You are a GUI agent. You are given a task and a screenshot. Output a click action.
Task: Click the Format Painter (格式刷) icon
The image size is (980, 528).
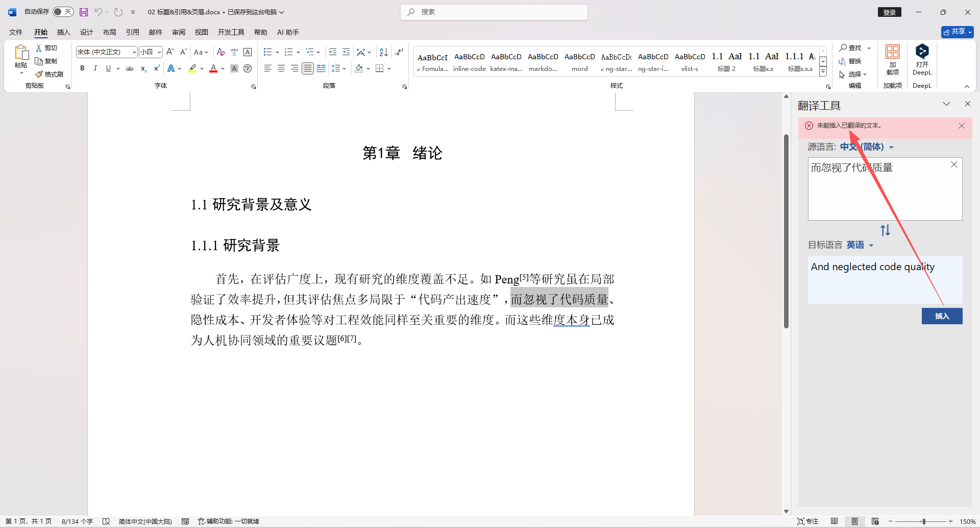coord(39,74)
